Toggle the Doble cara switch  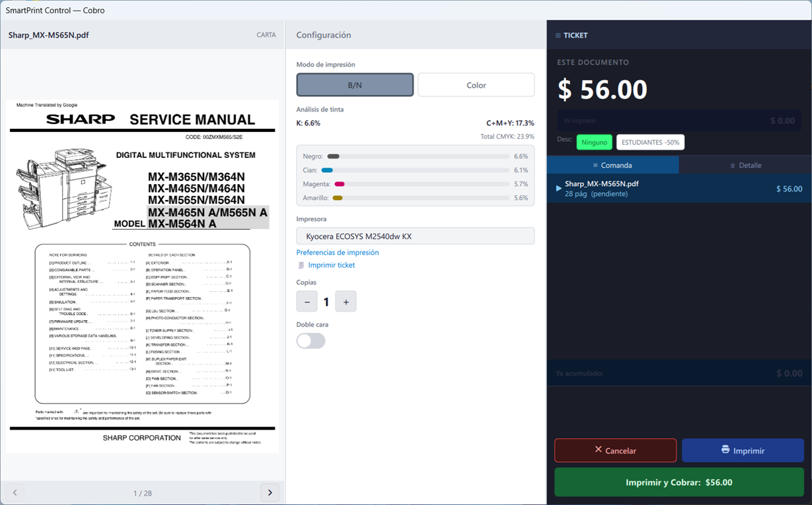pos(311,341)
